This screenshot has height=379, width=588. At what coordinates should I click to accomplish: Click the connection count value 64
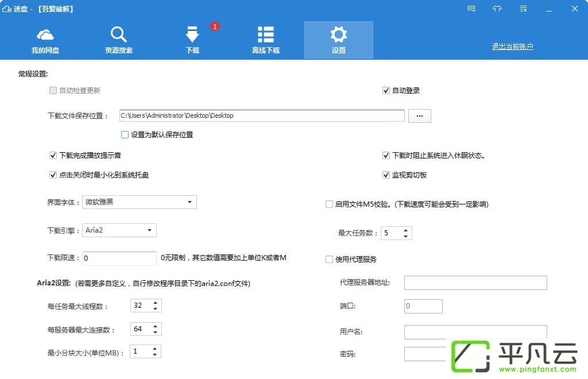coord(138,329)
